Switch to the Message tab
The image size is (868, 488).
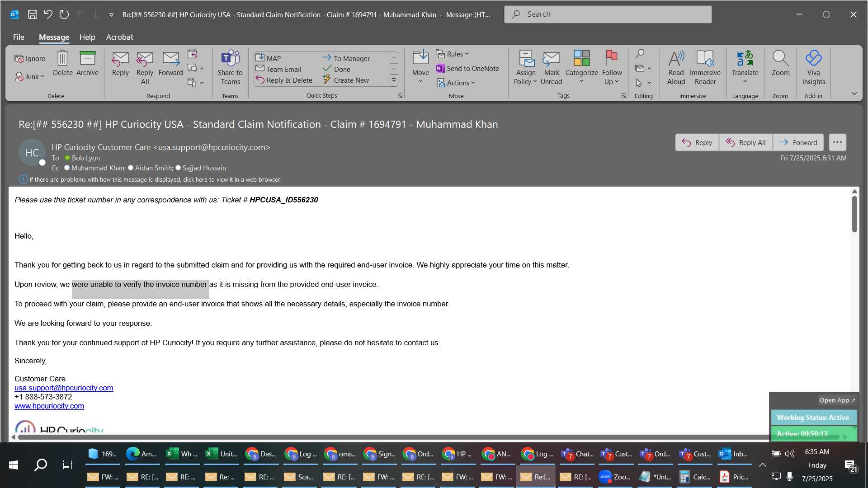click(54, 37)
